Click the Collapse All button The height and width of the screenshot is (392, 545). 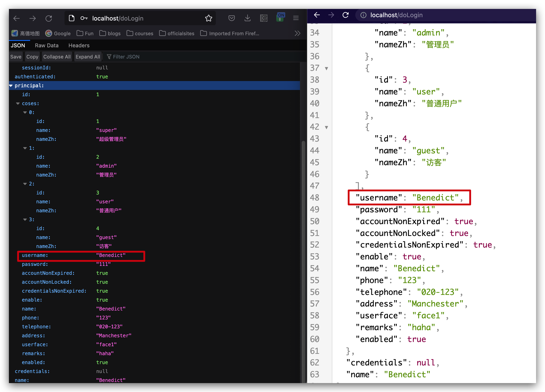click(57, 57)
